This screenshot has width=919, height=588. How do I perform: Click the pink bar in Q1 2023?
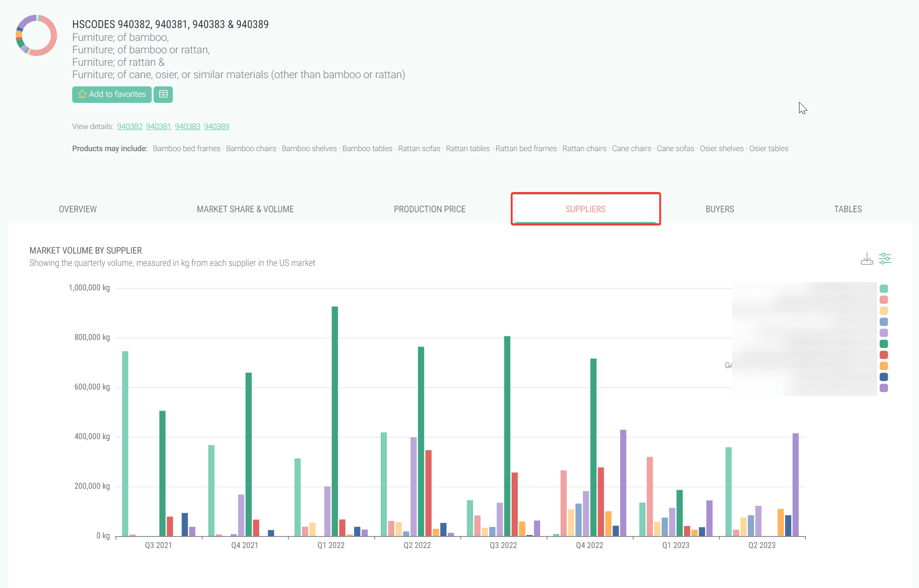[x=650, y=497]
